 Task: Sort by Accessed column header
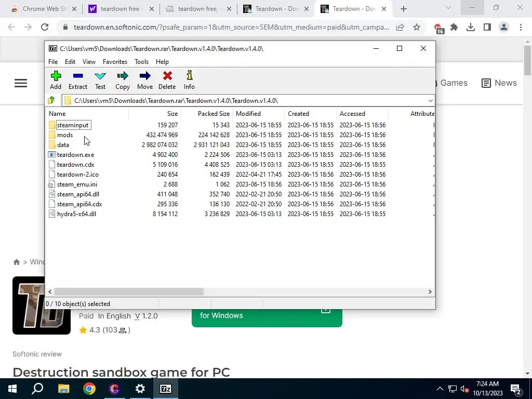(x=362, y=114)
